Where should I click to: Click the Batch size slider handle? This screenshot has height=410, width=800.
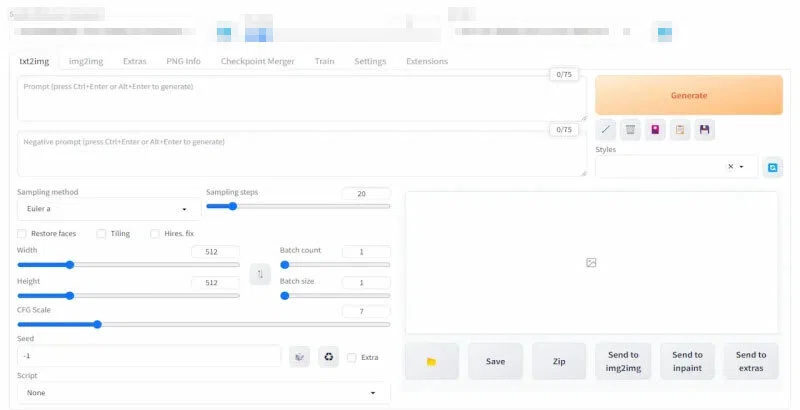pyautogui.click(x=285, y=296)
